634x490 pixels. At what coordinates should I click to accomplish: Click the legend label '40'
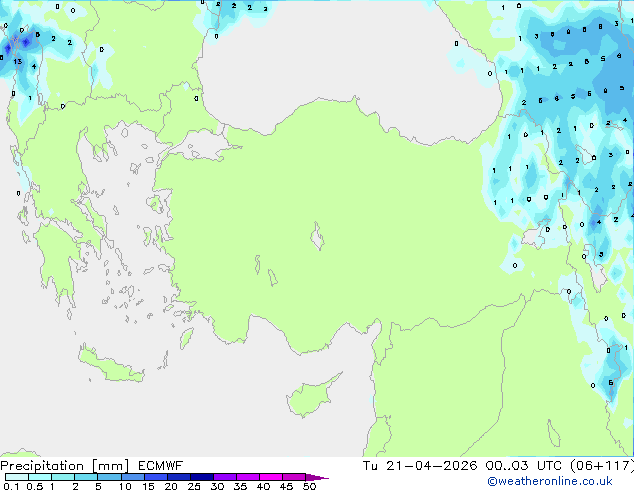click(x=263, y=486)
